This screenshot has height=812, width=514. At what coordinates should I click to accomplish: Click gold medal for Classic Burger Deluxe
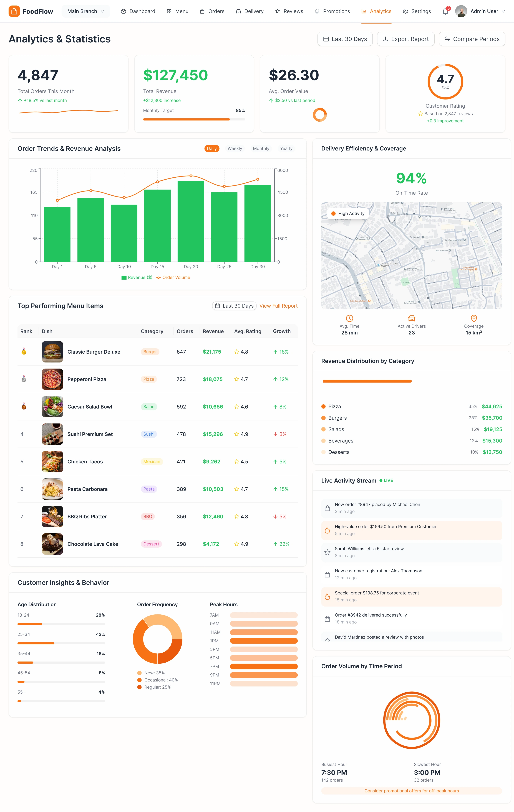point(24,351)
